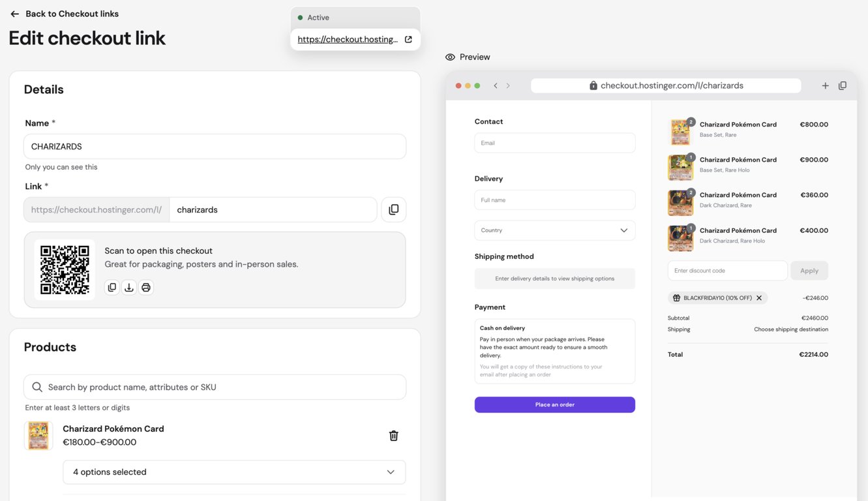This screenshot has width=868, height=501.
Task: Click the tabs icon in preview browser
Action: 843,85
